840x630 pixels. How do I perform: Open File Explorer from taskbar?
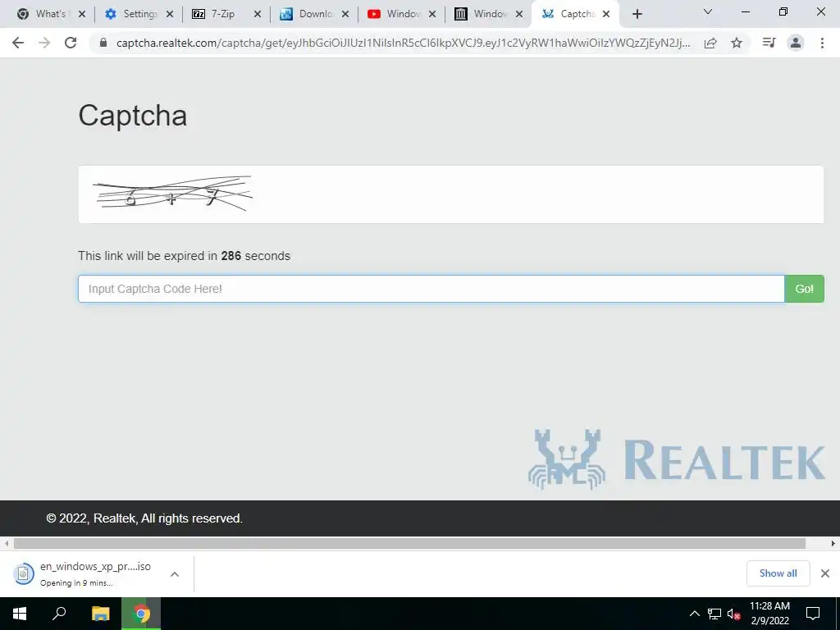(100, 614)
